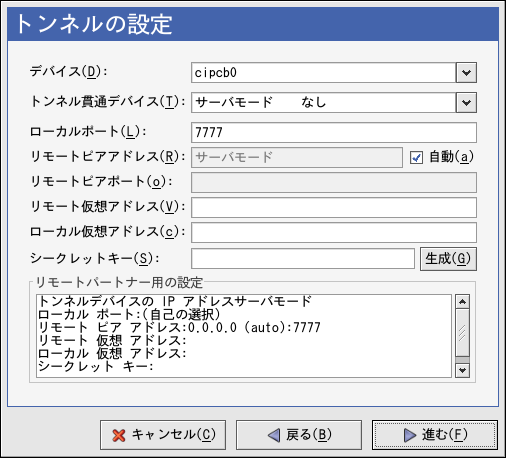This screenshot has height=458, width=506.
Task: Click the シークレットキー input field
Action: [x=303, y=258]
